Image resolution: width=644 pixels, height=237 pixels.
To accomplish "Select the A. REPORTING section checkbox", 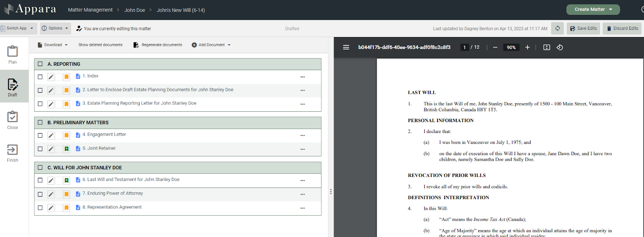I will coord(40,64).
